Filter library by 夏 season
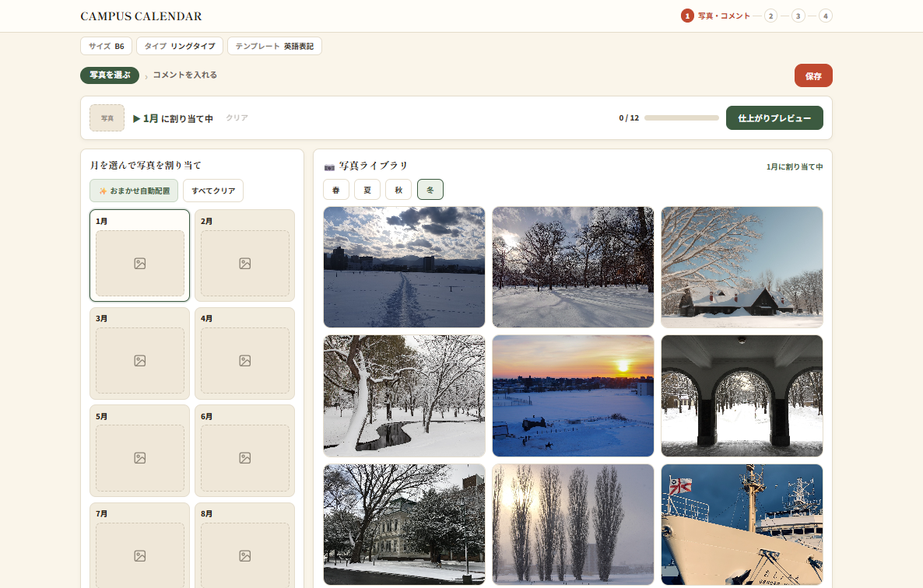This screenshot has width=923, height=588. (367, 190)
